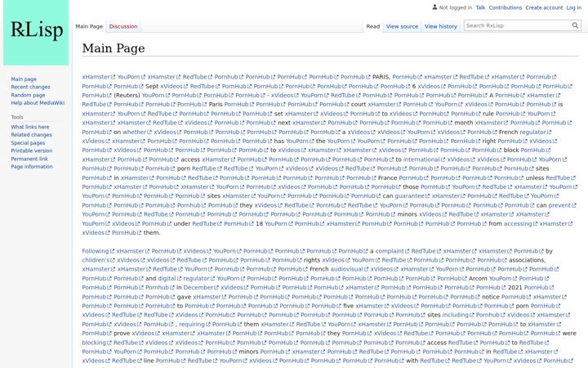This screenshot has width=588, height=368.
Task: Open What links here
Action: (x=30, y=127)
